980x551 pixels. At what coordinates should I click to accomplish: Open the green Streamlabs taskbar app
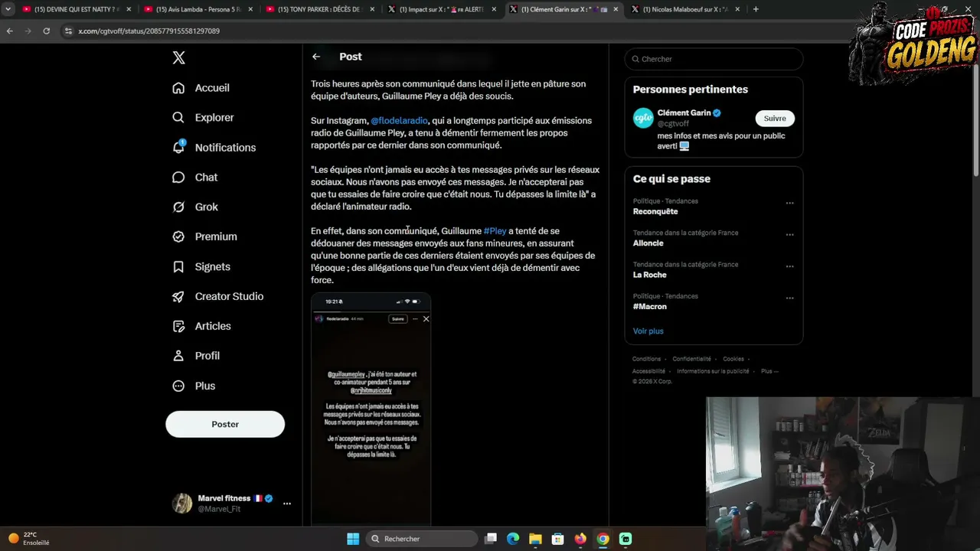[x=626, y=539]
